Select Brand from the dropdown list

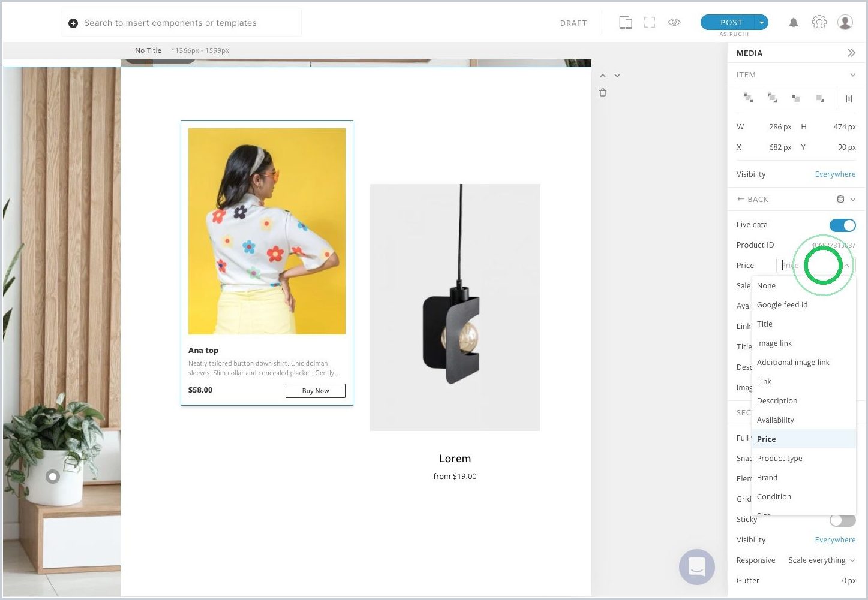pyautogui.click(x=804, y=478)
